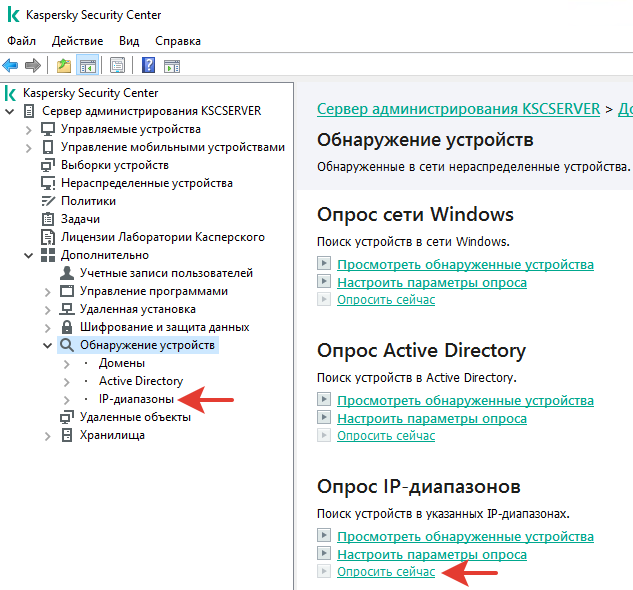
Task: Click the Properties toolbar icon
Action: click(117, 65)
